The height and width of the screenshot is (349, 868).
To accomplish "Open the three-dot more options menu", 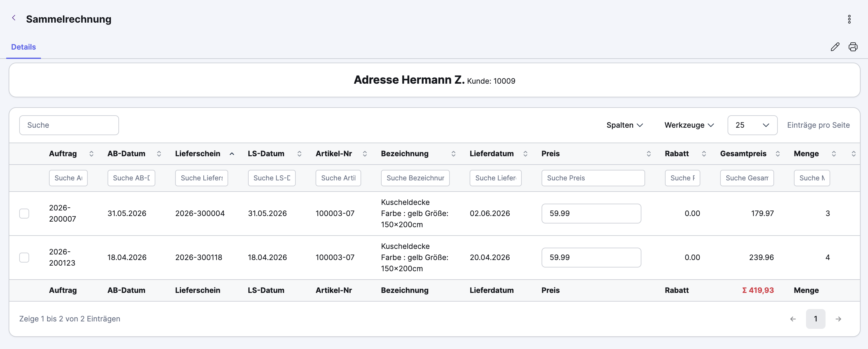I will pyautogui.click(x=849, y=19).
